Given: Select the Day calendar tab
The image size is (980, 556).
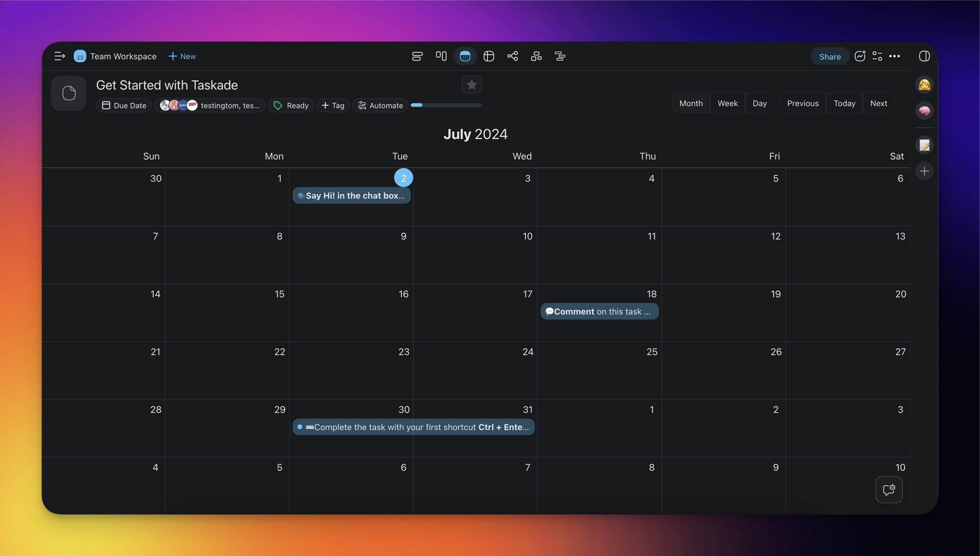Looking at the screenshot, I should [x=759, y=103].
